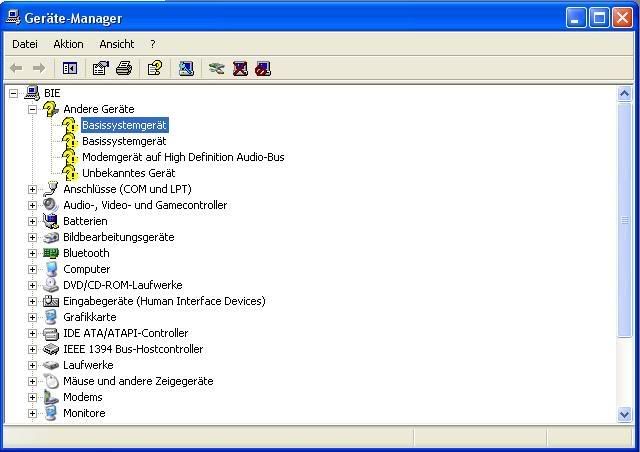The image size is (640, 452).
Task: Select Mäuse und andere Zeigegeräte label
Action: 138,381
